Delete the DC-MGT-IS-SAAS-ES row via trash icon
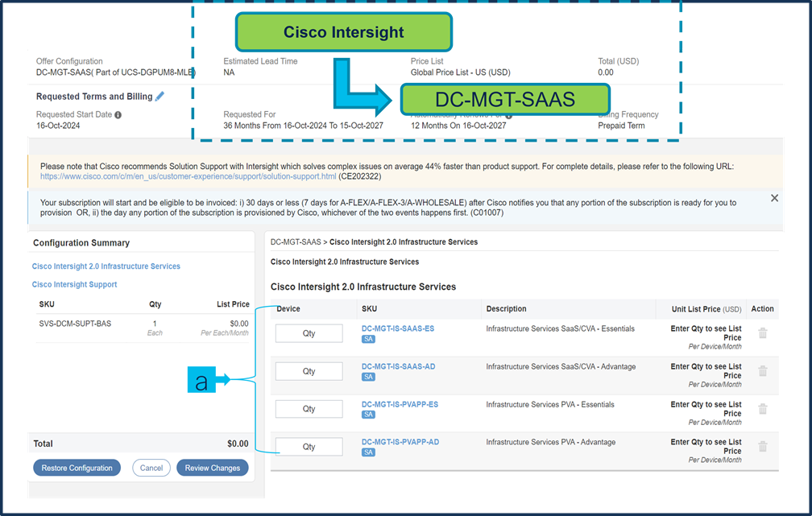The height and width of the screenshot is (516, 812). click(763, 332)
